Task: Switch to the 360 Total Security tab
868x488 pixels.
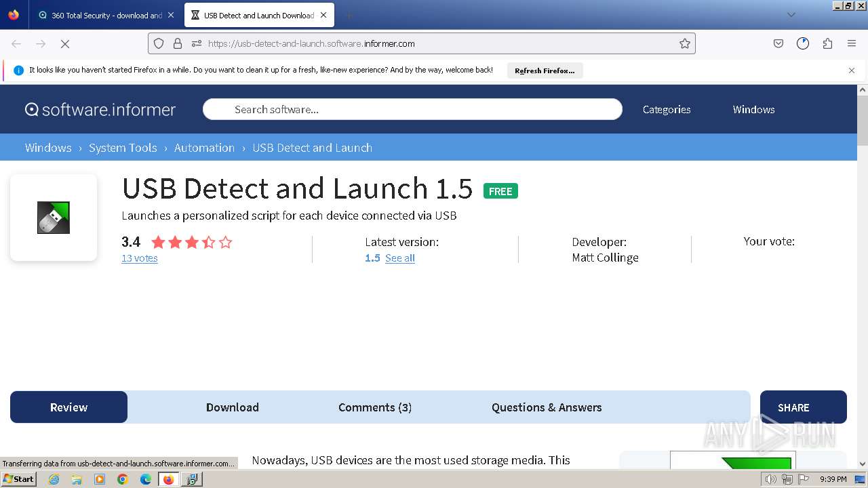Action: pyautogui.click(x=106, y=15)
